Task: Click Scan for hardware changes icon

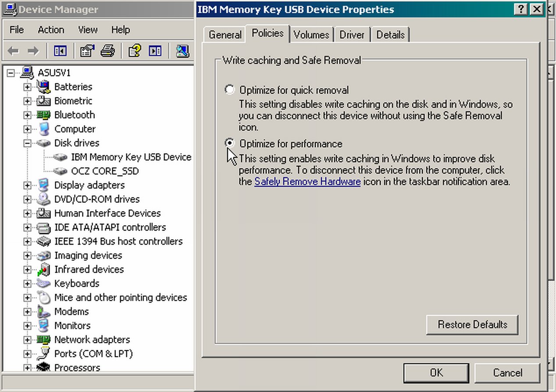Action: click(182, 51)
